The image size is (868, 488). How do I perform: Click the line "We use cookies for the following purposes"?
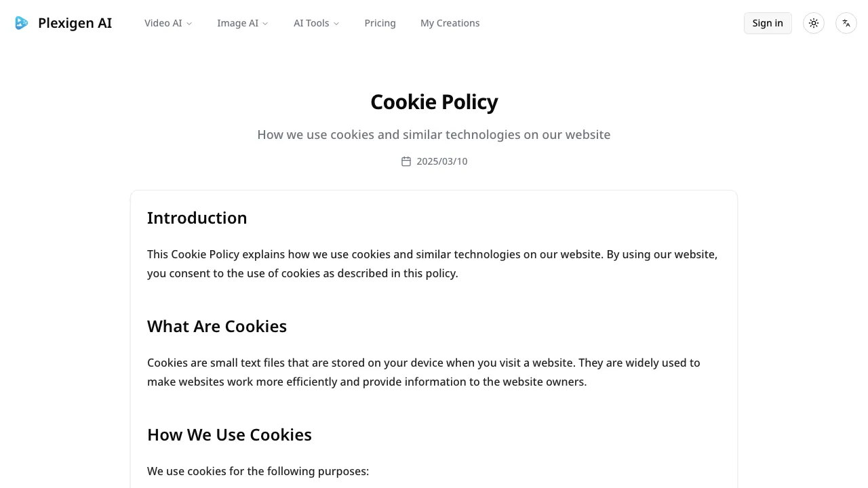point(258,471)
